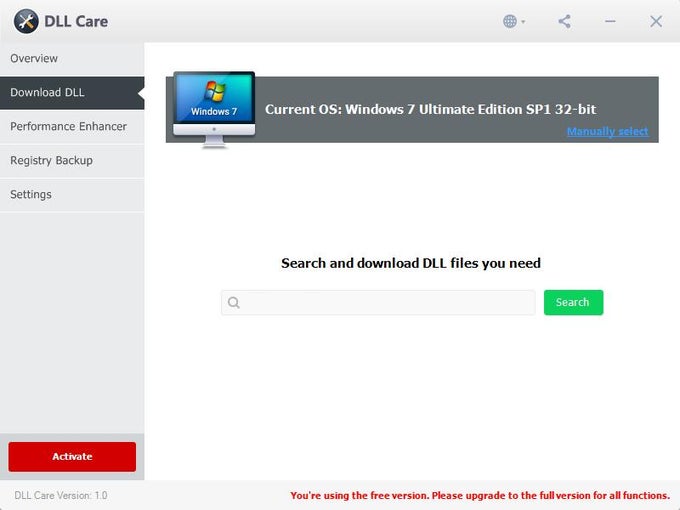Viewport: 680px width, 510px height.
Task: Click the Windows 7 monitor image
Action: (x=214, y=108)
